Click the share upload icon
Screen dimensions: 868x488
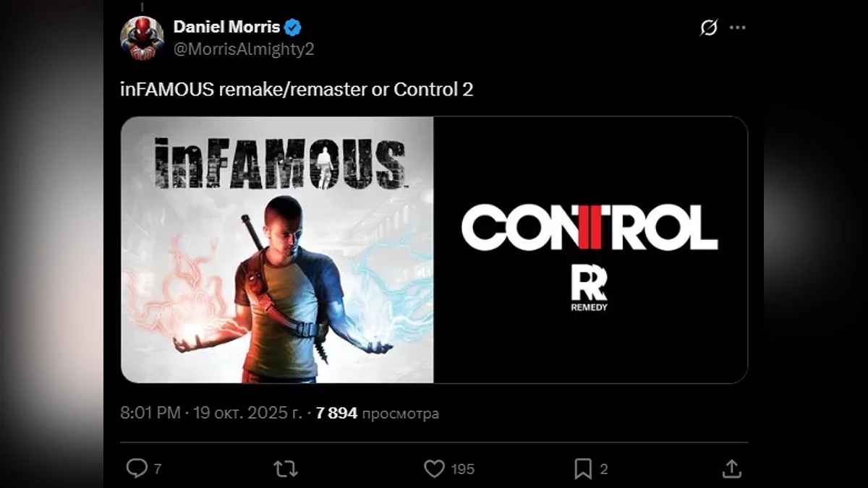[731, 468]
